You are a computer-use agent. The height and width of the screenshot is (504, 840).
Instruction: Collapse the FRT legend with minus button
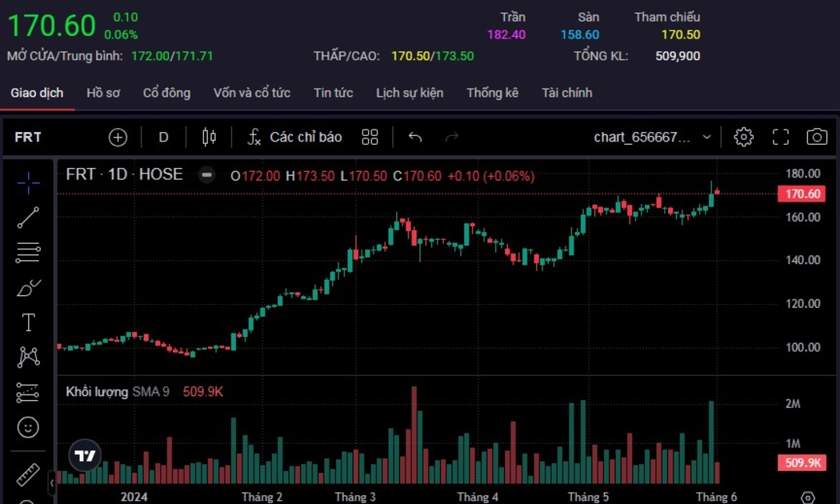pyautogui.click(x=206, y=175)
